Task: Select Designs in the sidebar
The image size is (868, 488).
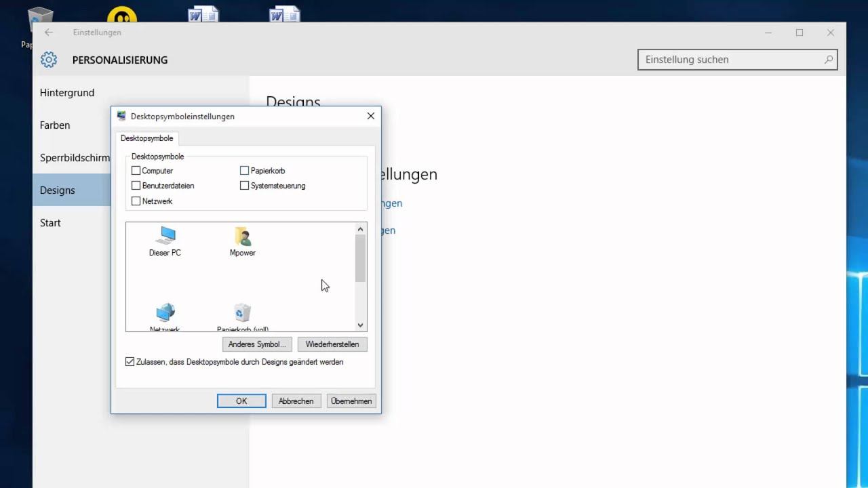Action: tap(72, 190)
